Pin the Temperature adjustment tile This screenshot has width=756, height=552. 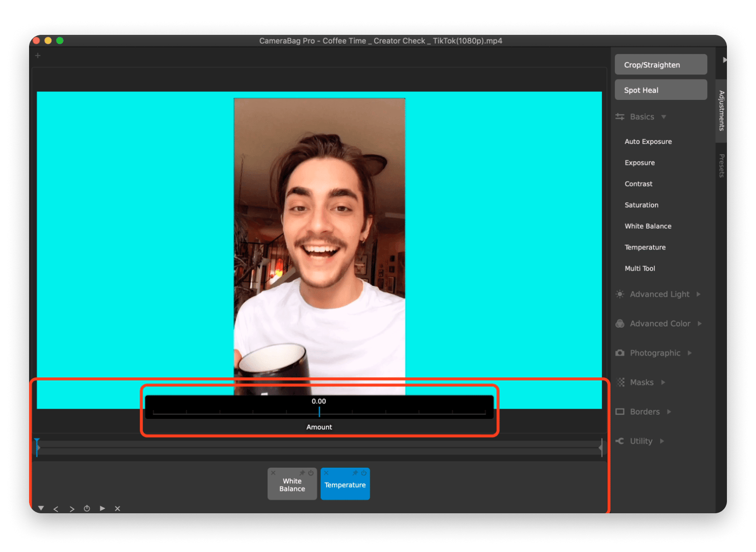click(x=355, y=473)
